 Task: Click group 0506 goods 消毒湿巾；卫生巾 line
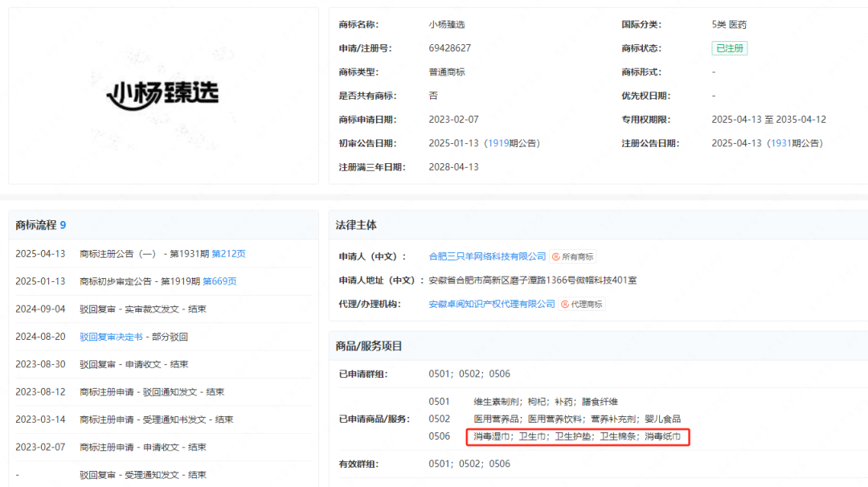[x=577, y=436]
